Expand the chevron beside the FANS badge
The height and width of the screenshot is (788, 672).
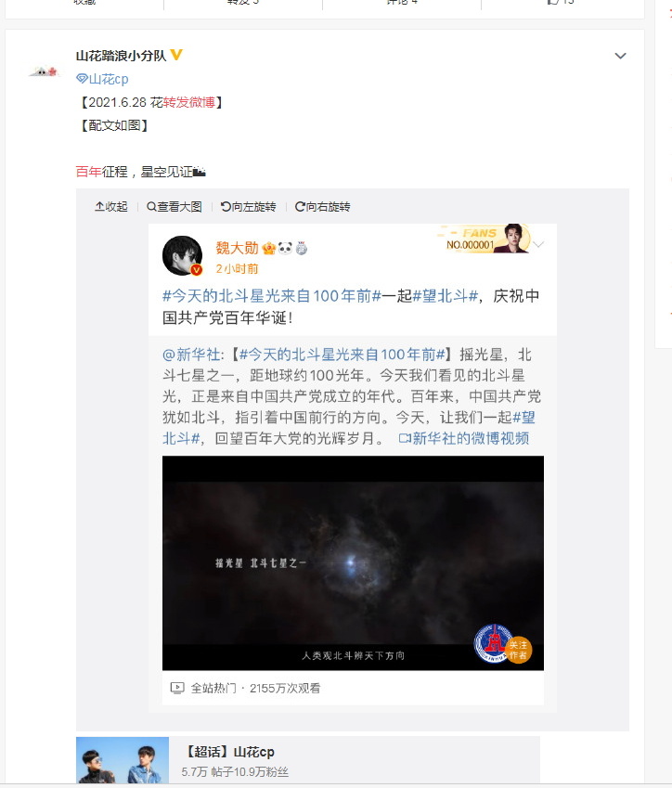[538, 245]
